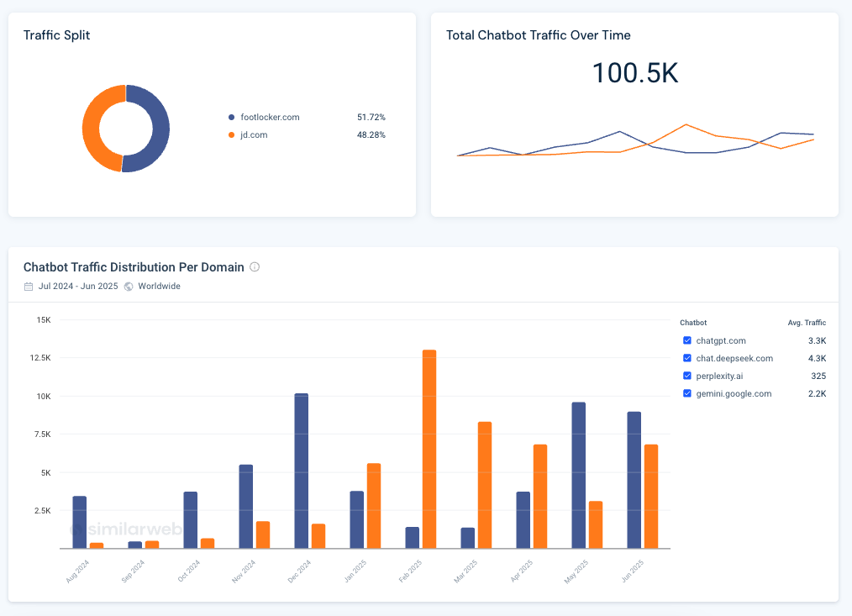Click the globe icon beside Worldwide
Image resolution: width=852 pixels, height=616 pixels.
(129, 287)
